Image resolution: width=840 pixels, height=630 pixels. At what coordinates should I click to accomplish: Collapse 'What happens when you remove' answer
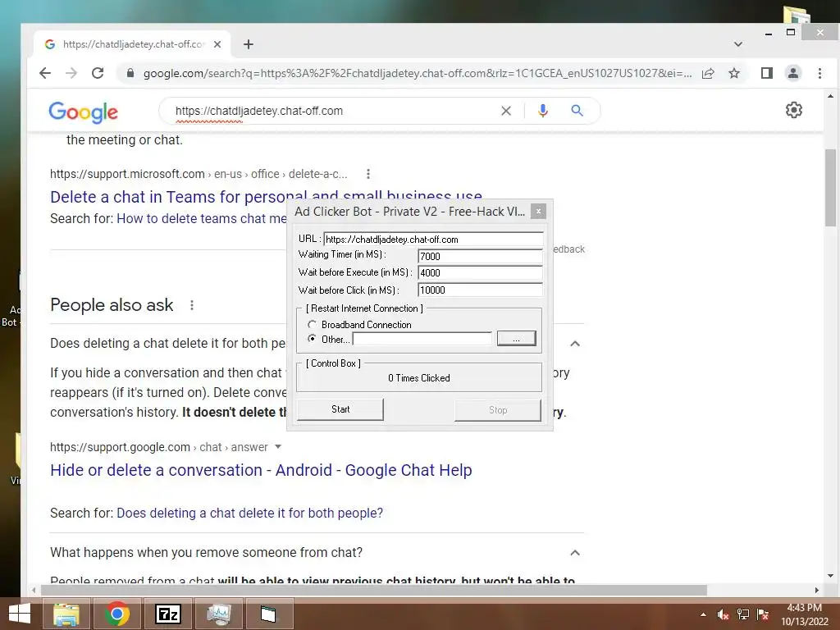point(575,553)
